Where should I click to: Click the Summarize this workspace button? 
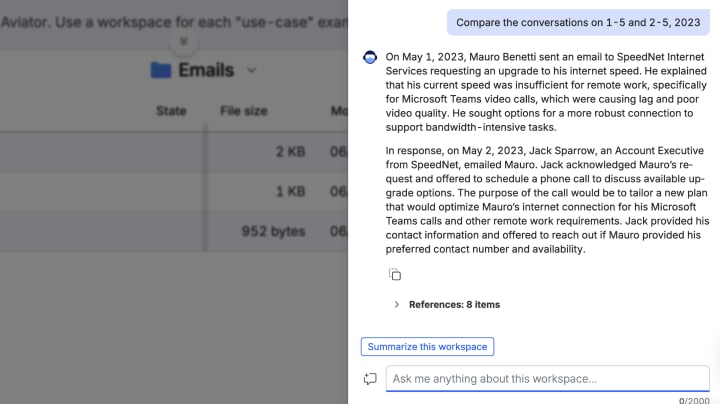[427, 347]
